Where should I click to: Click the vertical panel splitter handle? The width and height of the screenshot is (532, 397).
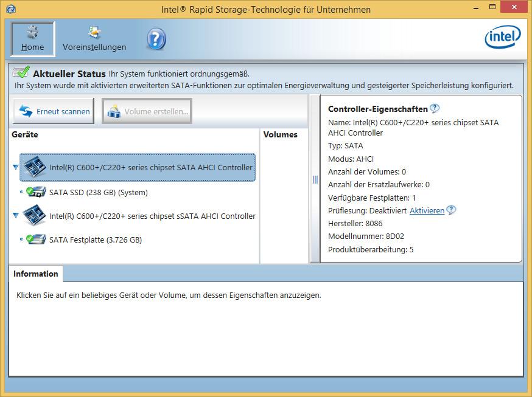[x=315, y=179]
